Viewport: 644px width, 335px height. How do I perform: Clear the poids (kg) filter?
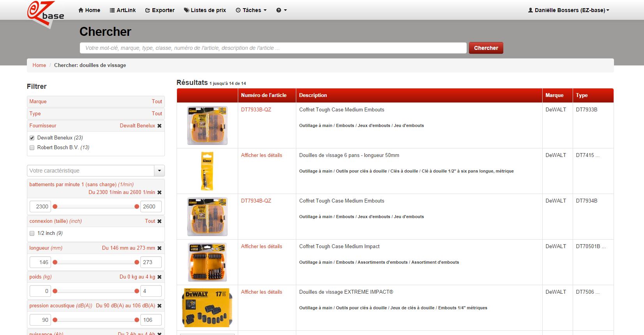[159, 277]
